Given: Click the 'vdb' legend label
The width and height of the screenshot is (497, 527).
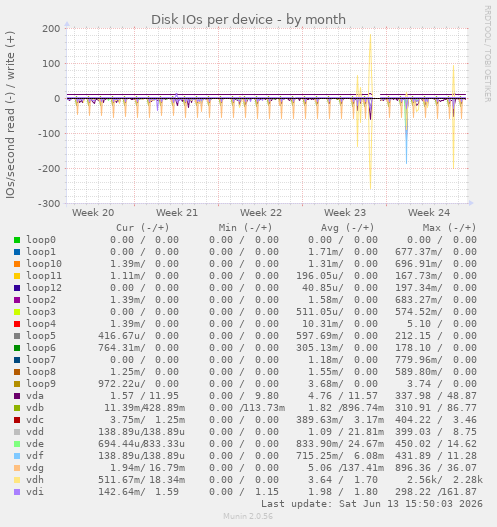Looking at the screenshot, I should pos(35,408).
